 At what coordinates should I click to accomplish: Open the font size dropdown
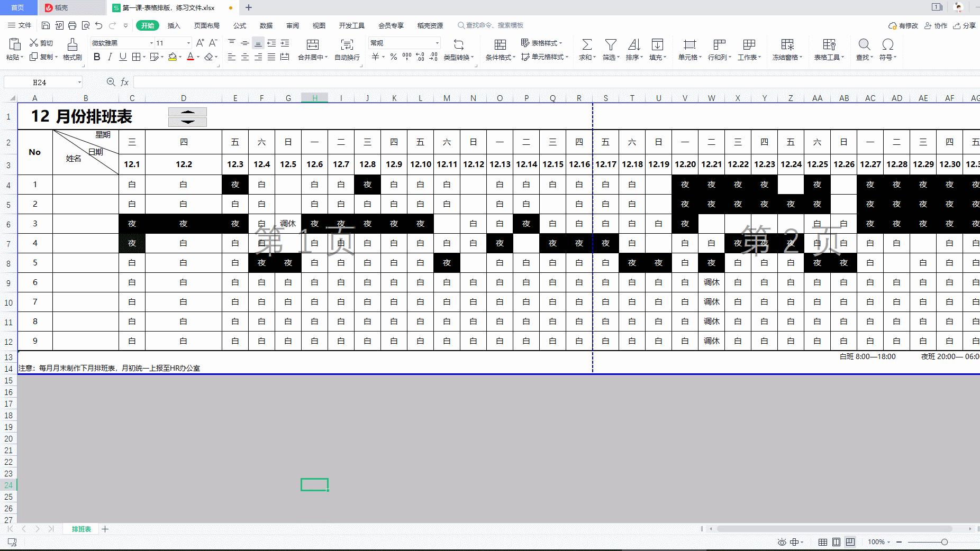[x=188, y=43]
